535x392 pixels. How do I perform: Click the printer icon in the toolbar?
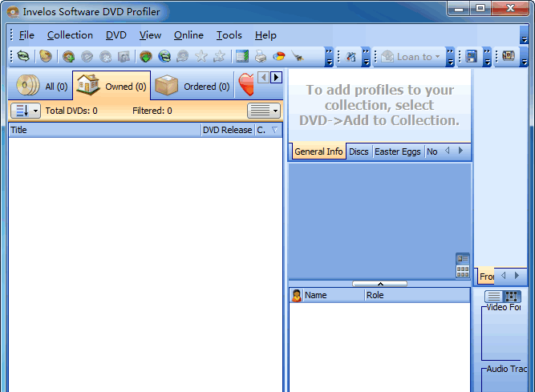tap(261, 57)
